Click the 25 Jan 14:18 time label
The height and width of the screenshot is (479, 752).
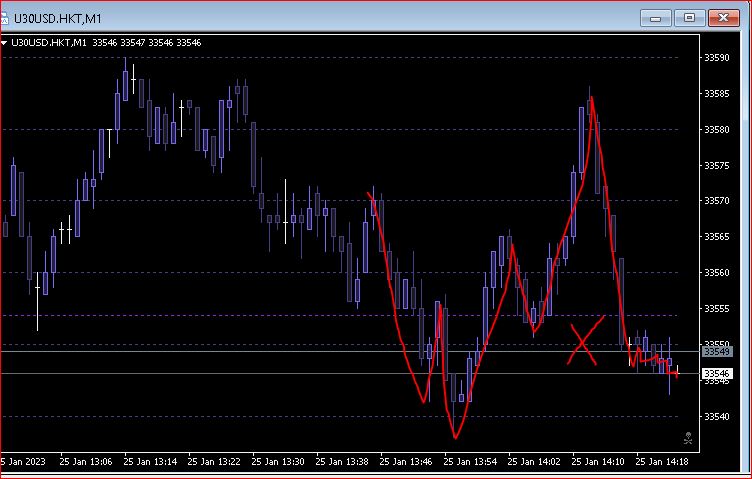(662, 462)
